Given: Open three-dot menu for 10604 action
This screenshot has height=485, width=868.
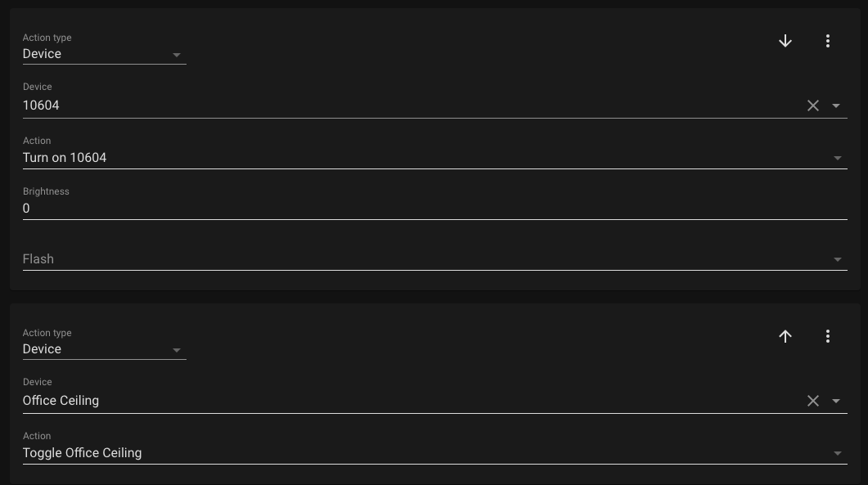Looking at the screenshot, I should coord(828,41).
